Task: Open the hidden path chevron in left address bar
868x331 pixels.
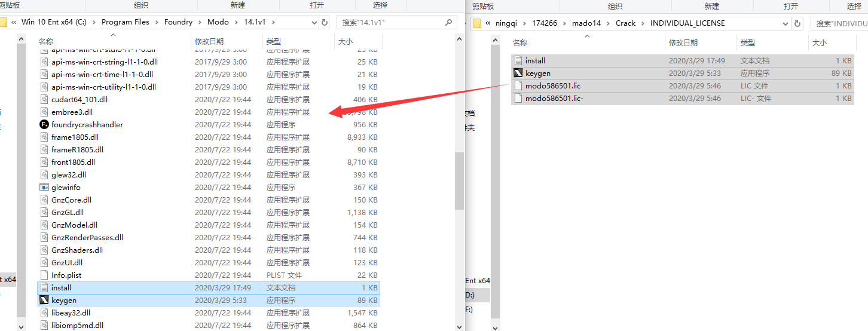Action: (x=13, y=22)
